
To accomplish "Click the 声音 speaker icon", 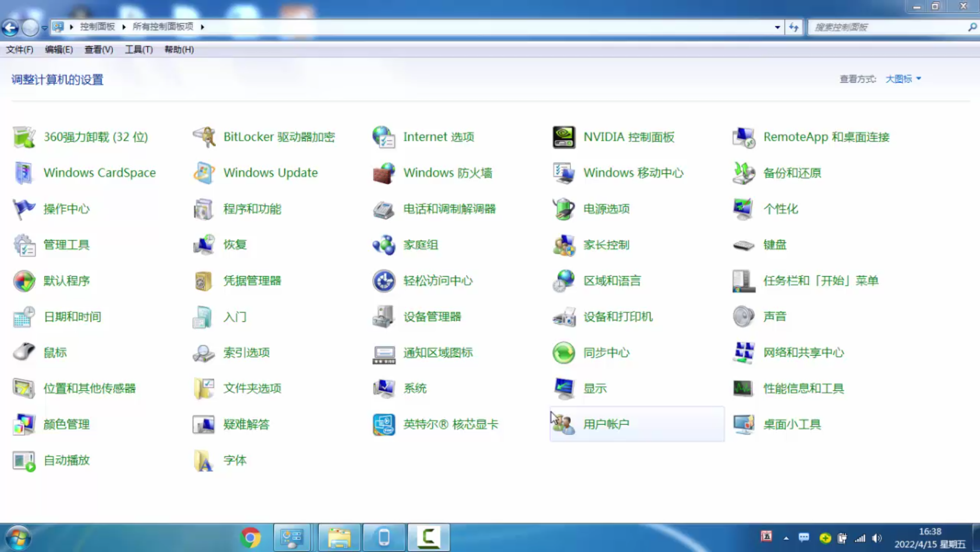I will (744, 317).
